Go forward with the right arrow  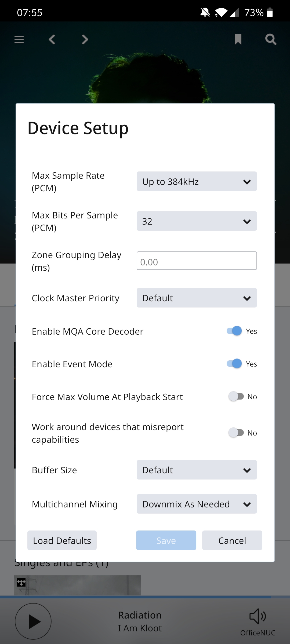pyautogui.click(x=85, y=39)
